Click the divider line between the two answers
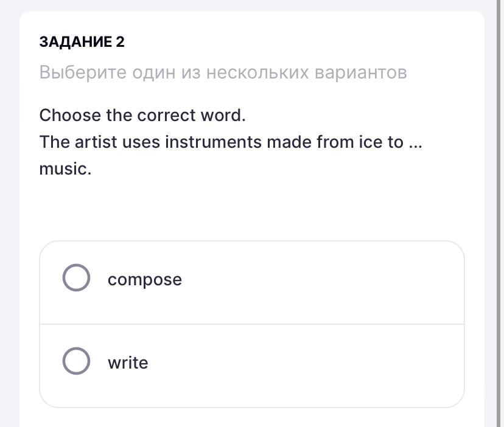The image size is (504, 427). click(x=252, y=324)
